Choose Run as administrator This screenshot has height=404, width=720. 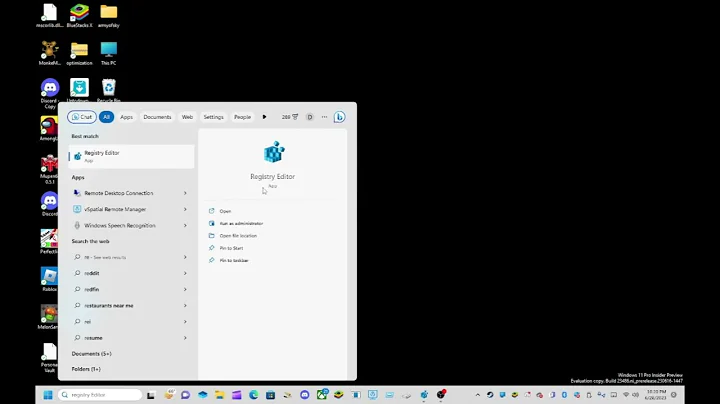[241, 224]
